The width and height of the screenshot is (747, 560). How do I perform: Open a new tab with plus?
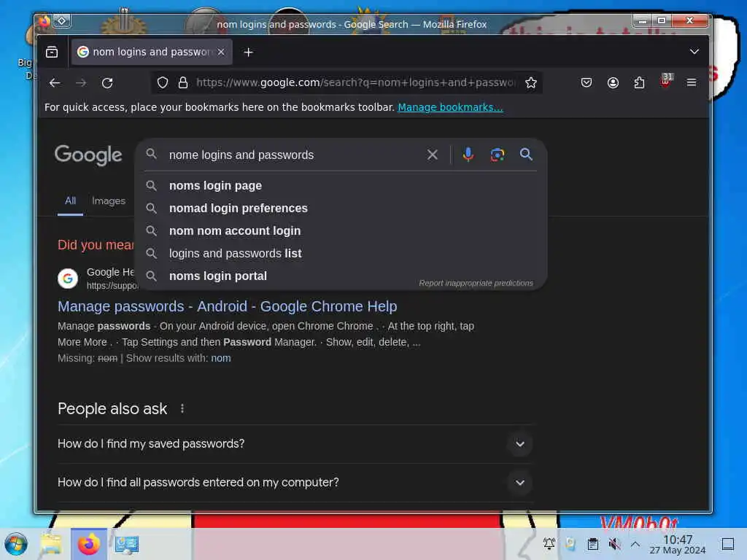pyautogui.click(x=248, y=52)
